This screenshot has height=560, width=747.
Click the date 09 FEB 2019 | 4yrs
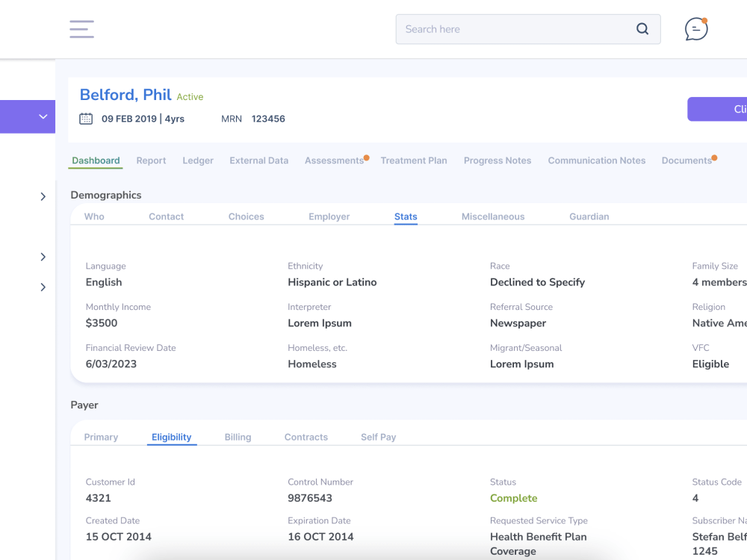tap(143, 119)
